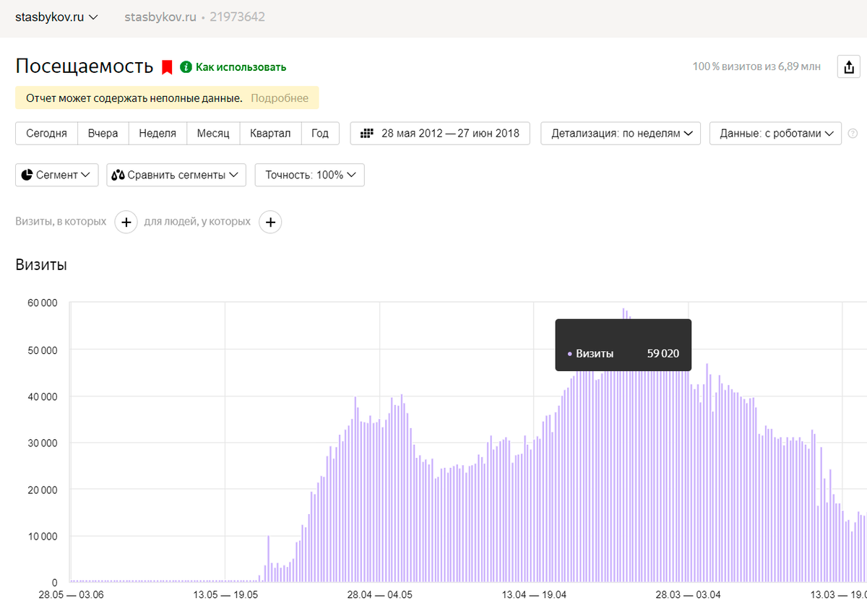Viewport: 867px width, 616px height.
Task: Click the pie chart icon on Сегмент
Action: point(27,175)
